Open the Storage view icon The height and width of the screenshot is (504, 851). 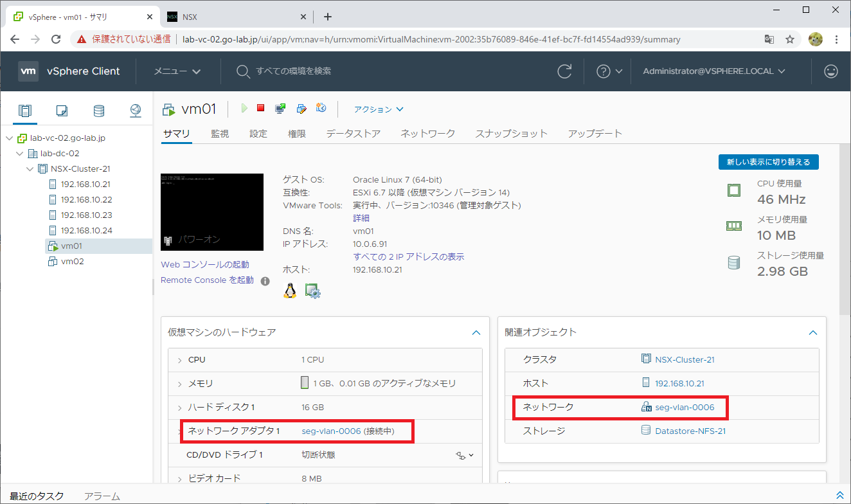point(98,111)
